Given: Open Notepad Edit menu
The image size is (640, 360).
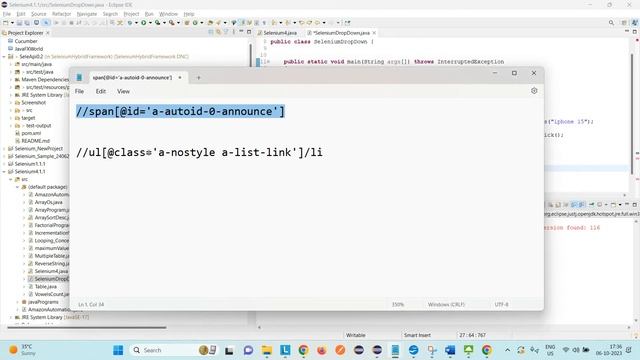Looking at the screenshot, I should 101,91.
